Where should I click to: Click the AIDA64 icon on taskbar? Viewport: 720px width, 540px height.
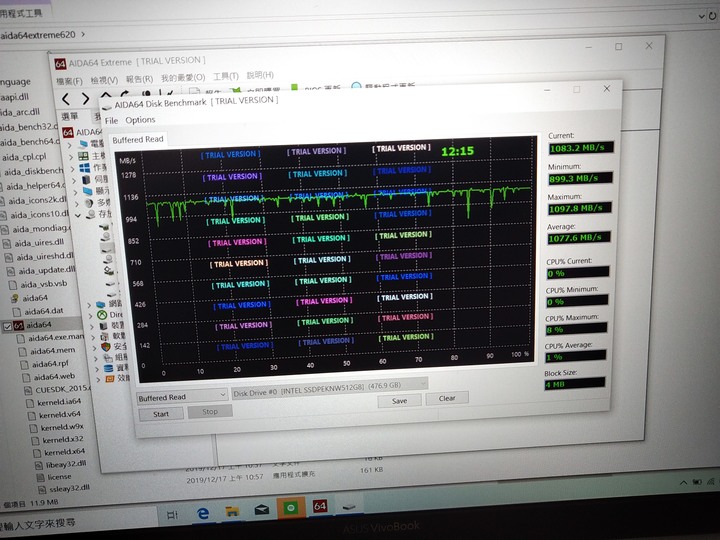point(320,506)
